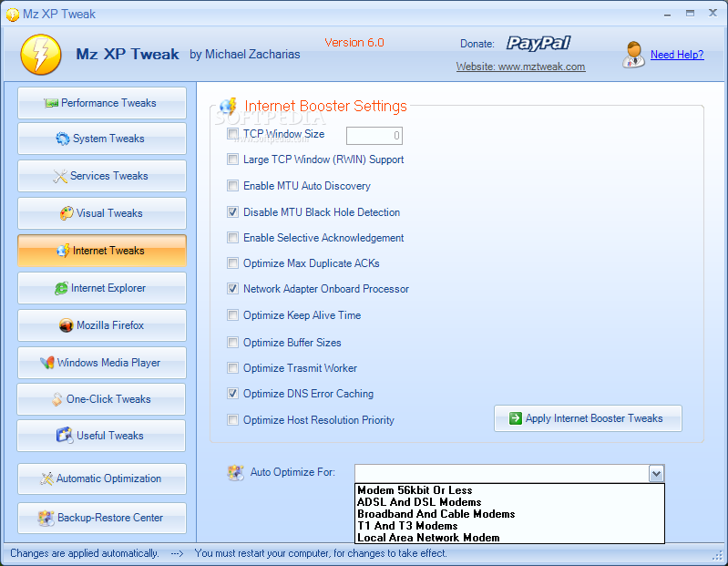Go to the Backup-Restore Center

pyautogui.click(x=102, y=518)
